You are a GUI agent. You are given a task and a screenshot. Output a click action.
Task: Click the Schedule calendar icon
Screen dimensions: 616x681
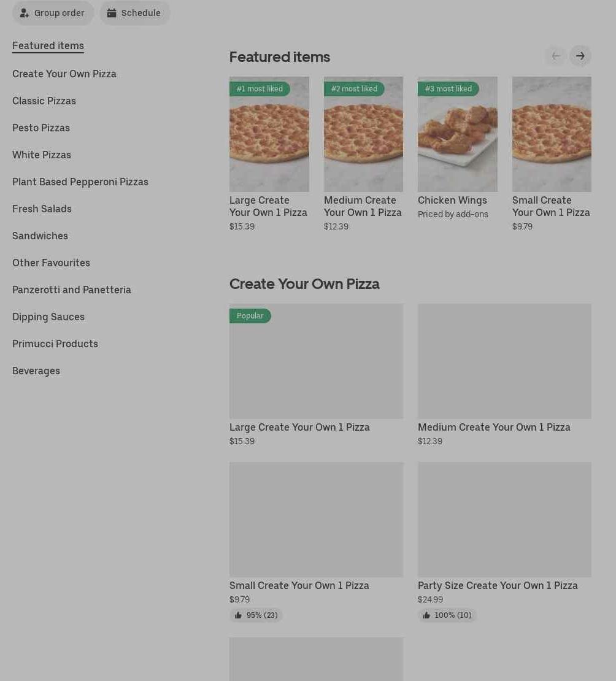pos(112,13)
